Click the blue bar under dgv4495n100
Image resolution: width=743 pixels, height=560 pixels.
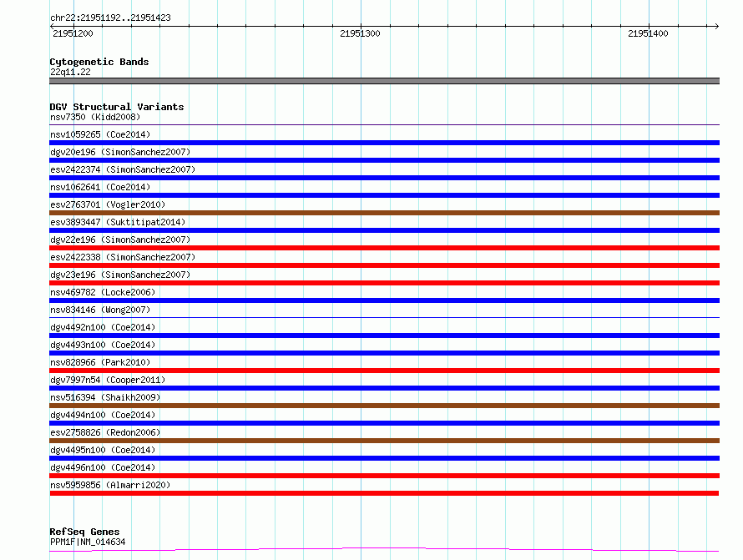(384, 458)
